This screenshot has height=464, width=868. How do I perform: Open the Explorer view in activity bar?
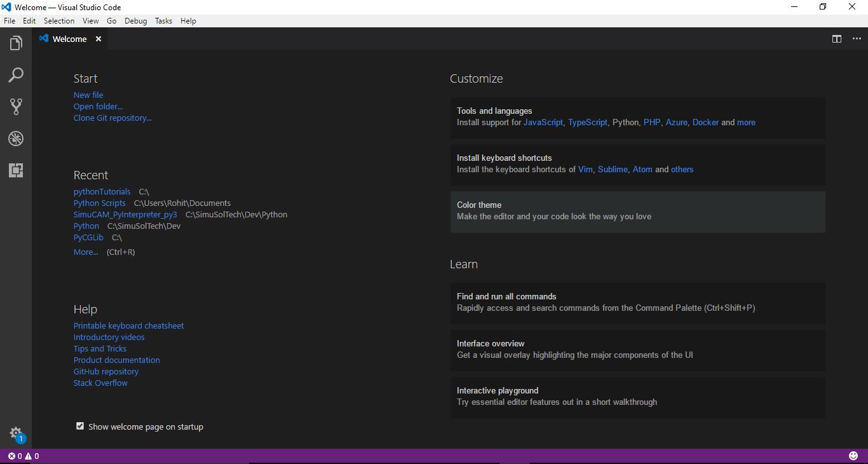(x=16, y=43)
